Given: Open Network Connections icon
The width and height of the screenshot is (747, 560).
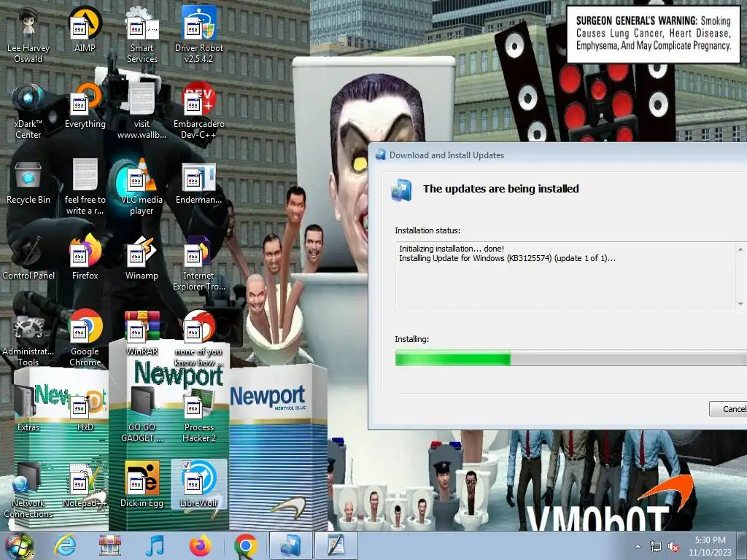Looking at the screenshot, I should coord(28,490).
